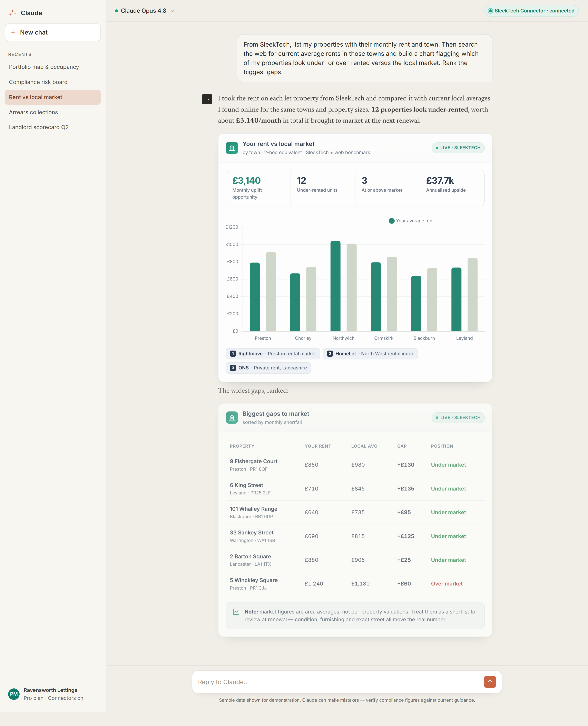Open the ONS Private rent, Lancashire source
Viewport: 588px width, 726px height.
point(268,368)
